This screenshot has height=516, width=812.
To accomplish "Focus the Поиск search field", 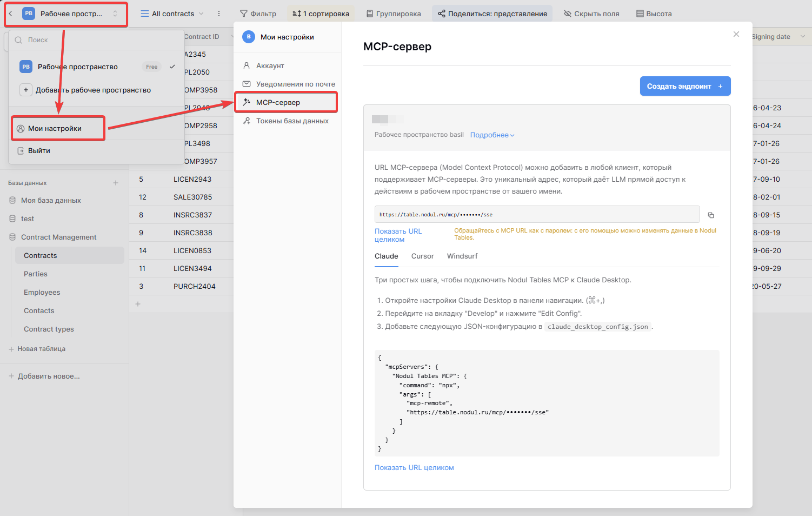I will tap(96, 40).
